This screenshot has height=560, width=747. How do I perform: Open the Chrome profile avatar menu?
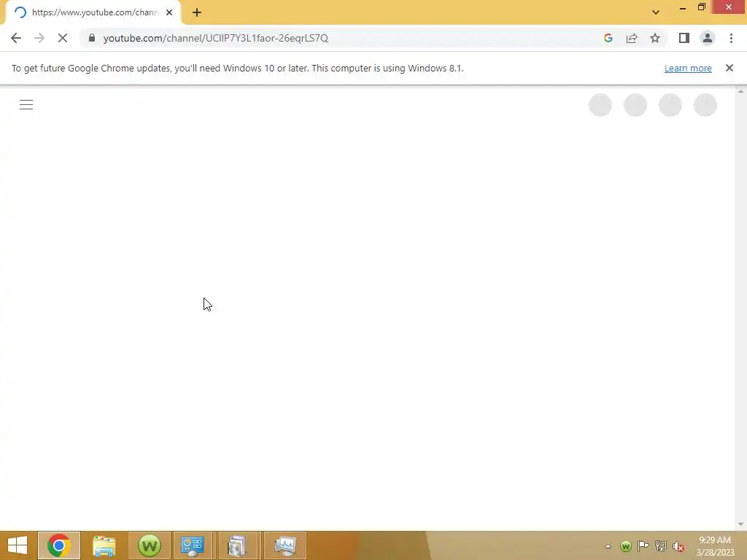(708, 38)
